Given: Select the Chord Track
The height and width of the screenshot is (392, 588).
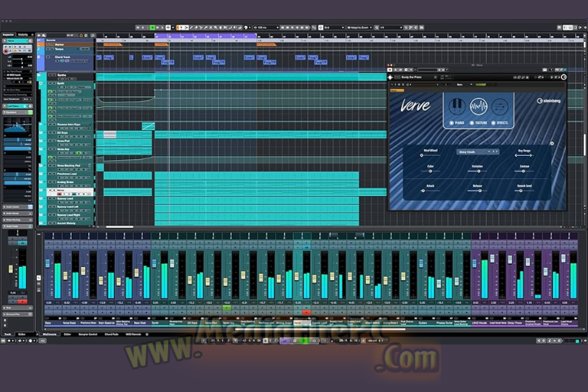Looking at the screenshot, I should click(x=62, y=57).
